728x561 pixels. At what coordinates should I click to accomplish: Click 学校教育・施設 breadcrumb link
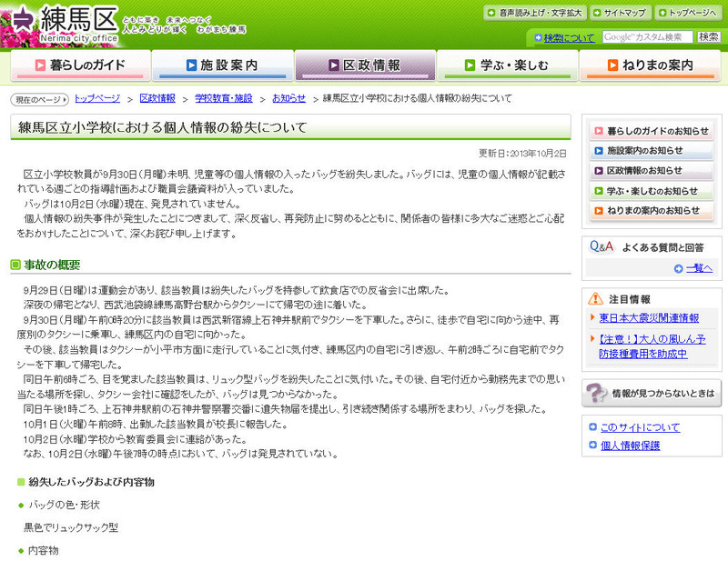coord(224,97)
